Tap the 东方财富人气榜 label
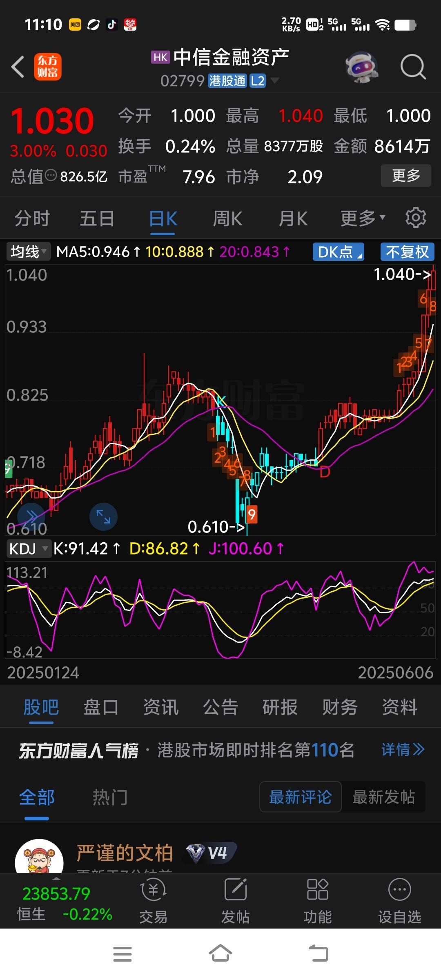441x980 pixels. [x=79, y=751]
